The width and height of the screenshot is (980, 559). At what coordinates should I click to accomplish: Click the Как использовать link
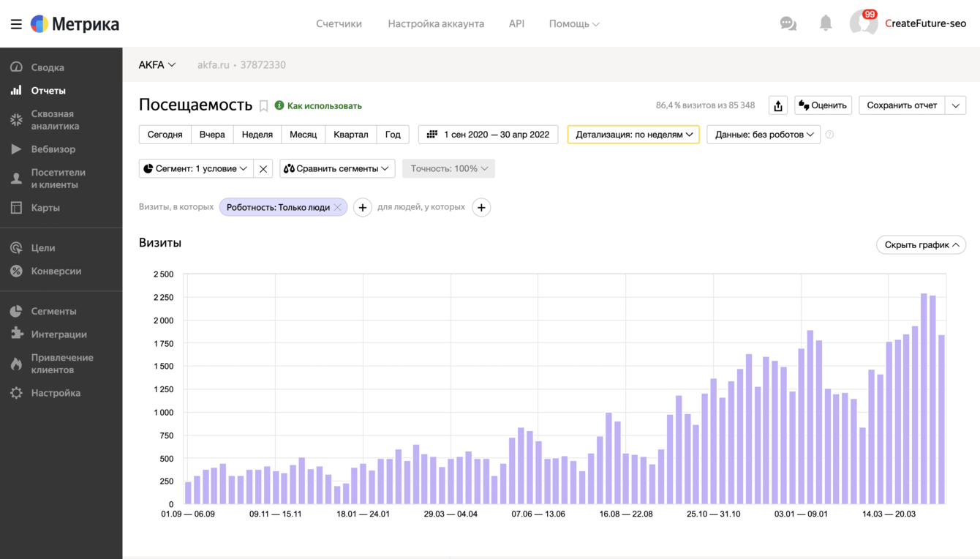tap(324, 106)
